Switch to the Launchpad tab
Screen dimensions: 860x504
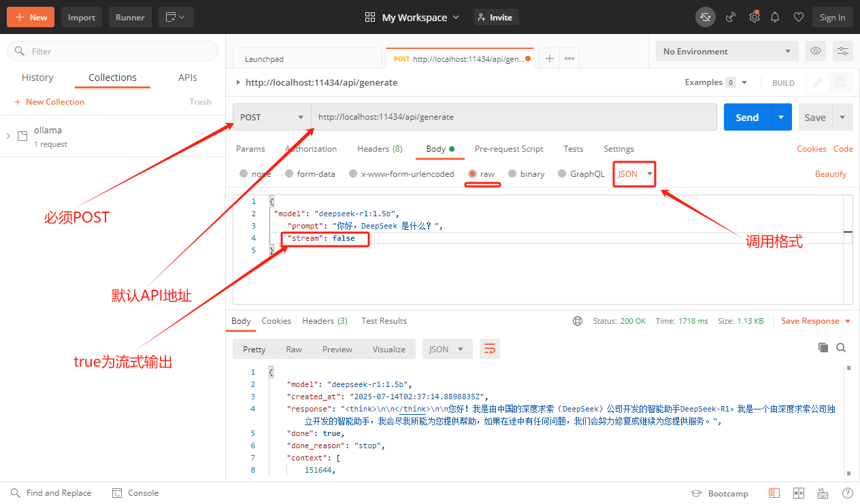click(x=308, y=58)
